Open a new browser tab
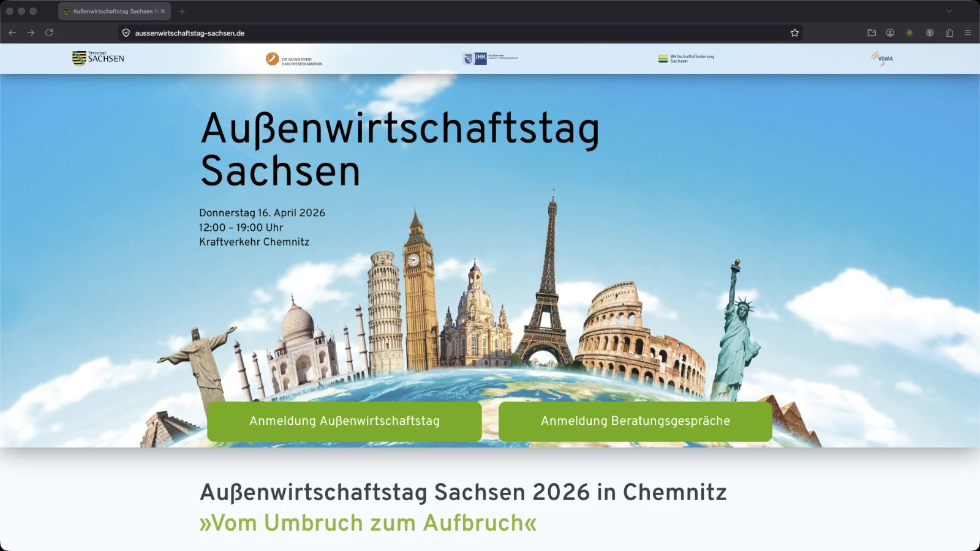 click(182, 10)
